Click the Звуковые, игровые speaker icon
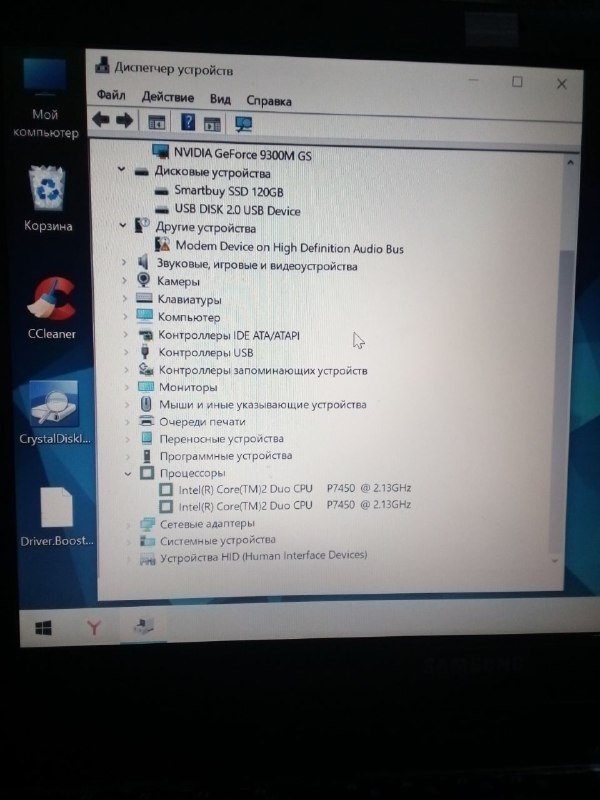The image size is (600, 800). tap(143, 262)
